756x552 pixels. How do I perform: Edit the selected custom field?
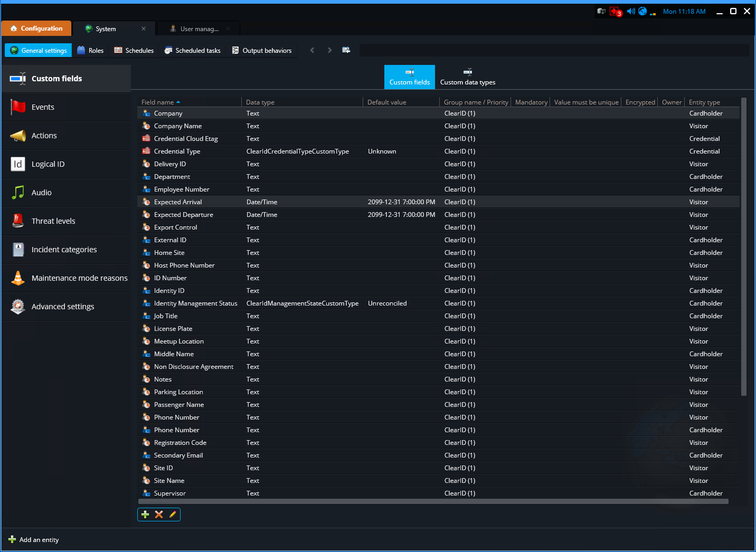[172, 514]
